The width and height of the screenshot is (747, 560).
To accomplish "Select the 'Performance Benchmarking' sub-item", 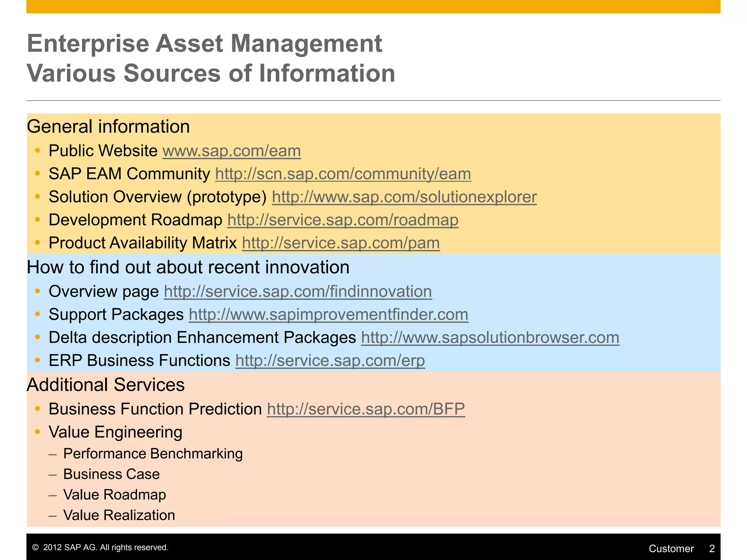I will pyautogui.click(x=153, y=454).
